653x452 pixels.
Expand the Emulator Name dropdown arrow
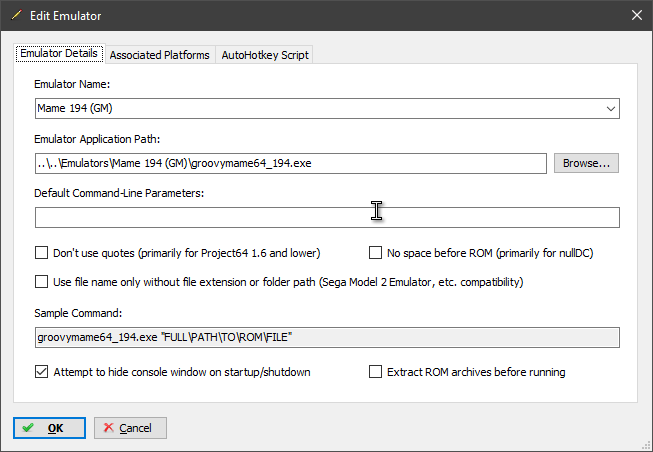coord(611,109)
